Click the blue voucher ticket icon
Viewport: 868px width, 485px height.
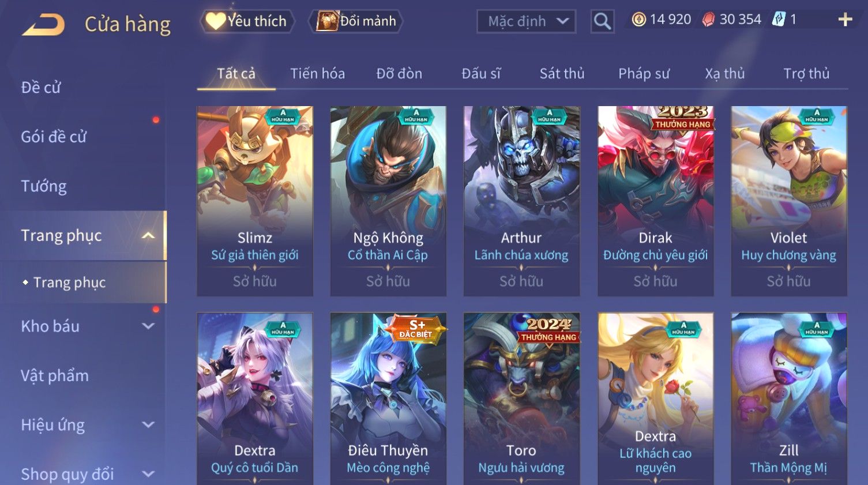tap(779, 20)
